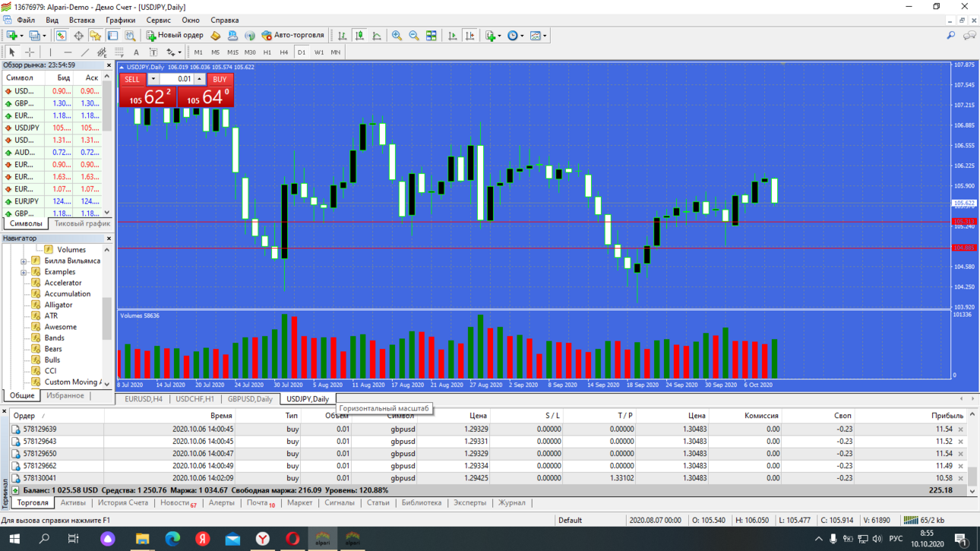Image resolution: width=980 pixels, height=551 pixels.
Task: Toggle the Market Watch panel icon
Action: click(61, 36)
